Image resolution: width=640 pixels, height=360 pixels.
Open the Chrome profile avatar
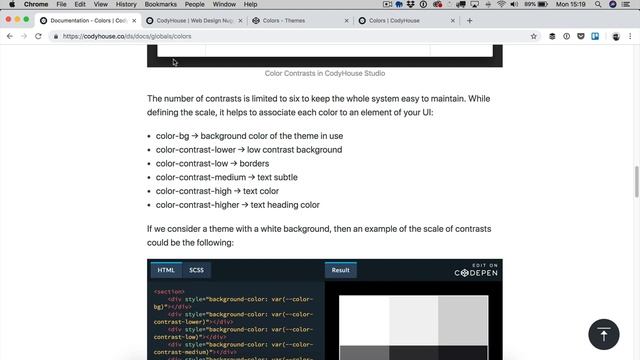click(616, 36)
